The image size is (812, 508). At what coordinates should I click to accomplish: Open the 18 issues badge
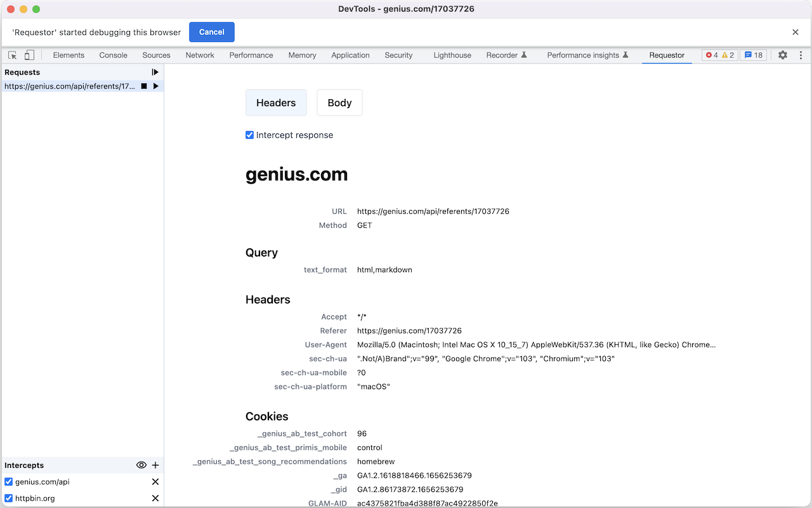[754, 55]
